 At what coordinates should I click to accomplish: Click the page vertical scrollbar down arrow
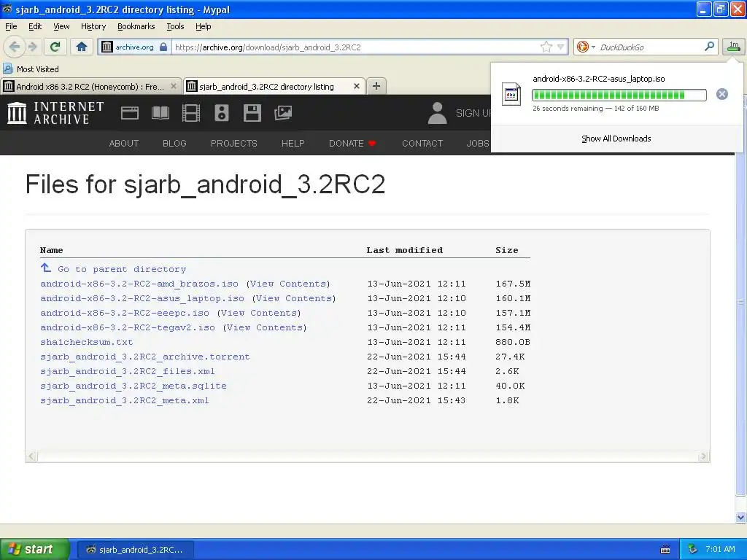(x=740, y=517)
